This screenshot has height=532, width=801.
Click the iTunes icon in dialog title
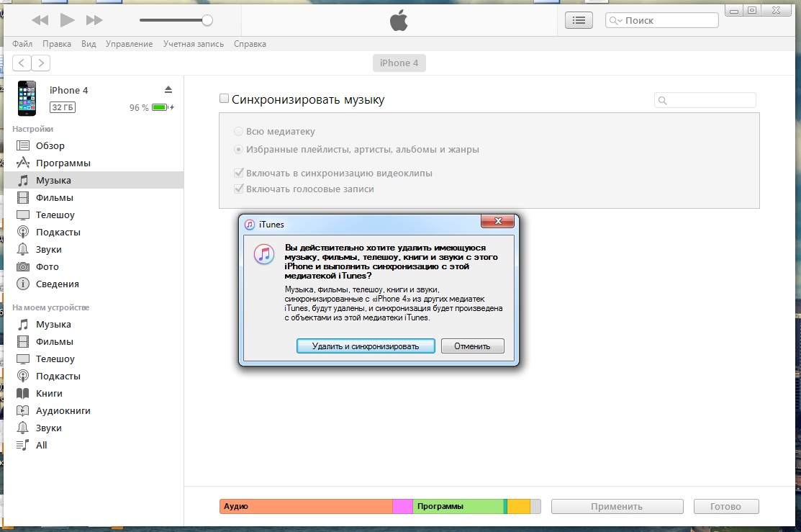[x=250, y=225]
